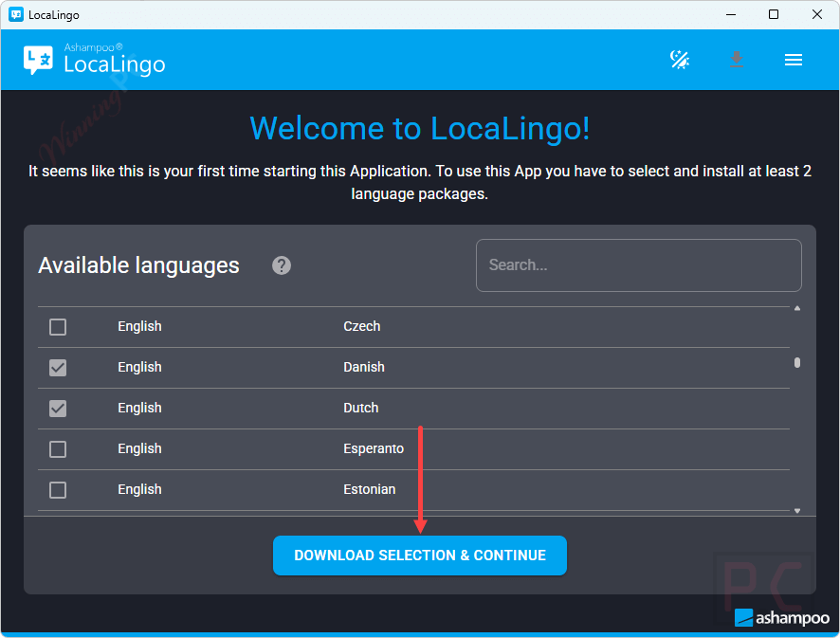Focus the Search languages field
Image resolution: width=840 pixels, height=638 pixels.
pyautogui.click(x=639, y=265)
